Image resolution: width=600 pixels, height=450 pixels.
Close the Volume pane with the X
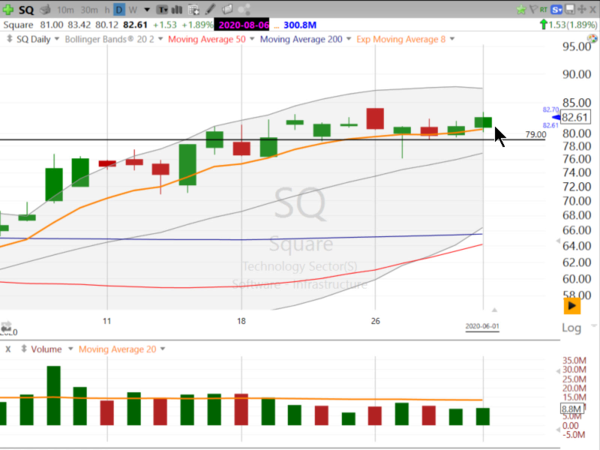point(7,349)
